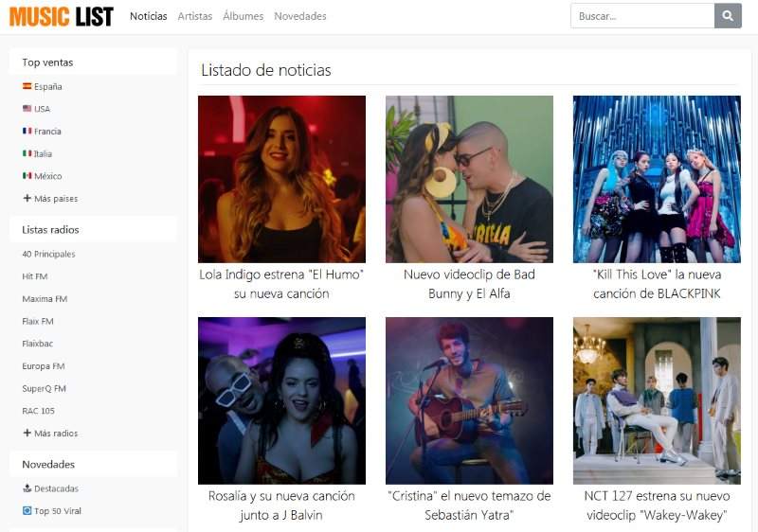758x532 pixels.
Task: Open the 40 Principales radio list
Action: coord(48,254)
